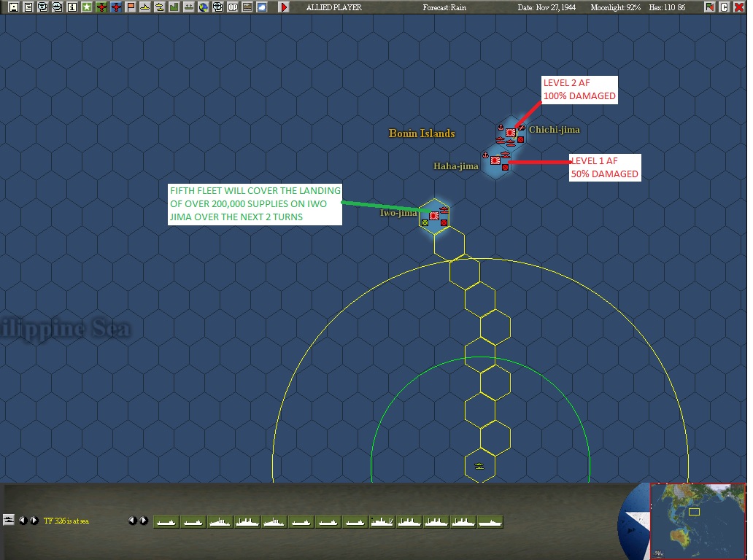753x560 pixels.
Task: Click the task force ship icon left of TF 326
Action: [9, 520]
